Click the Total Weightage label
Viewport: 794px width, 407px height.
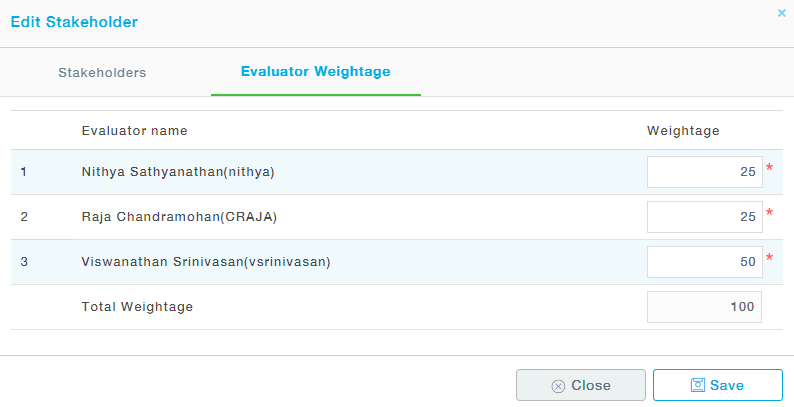pyautogui.click(x=137, y=307)
